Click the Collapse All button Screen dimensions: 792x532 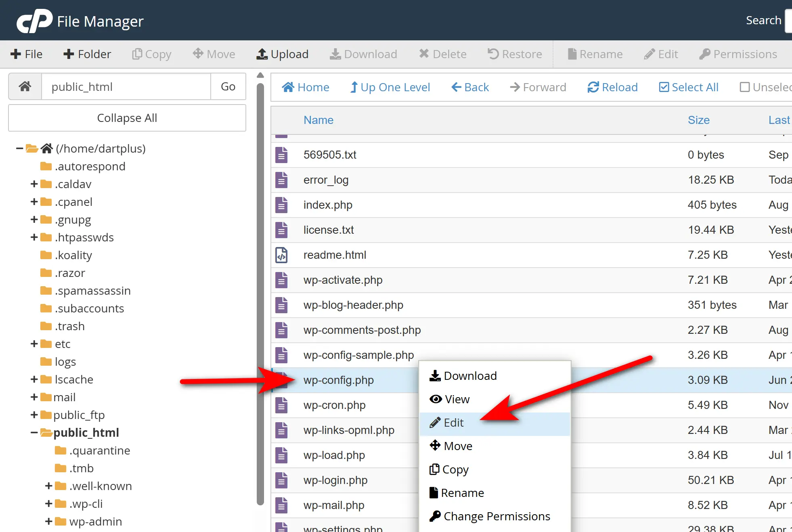[x=127, y=118]
